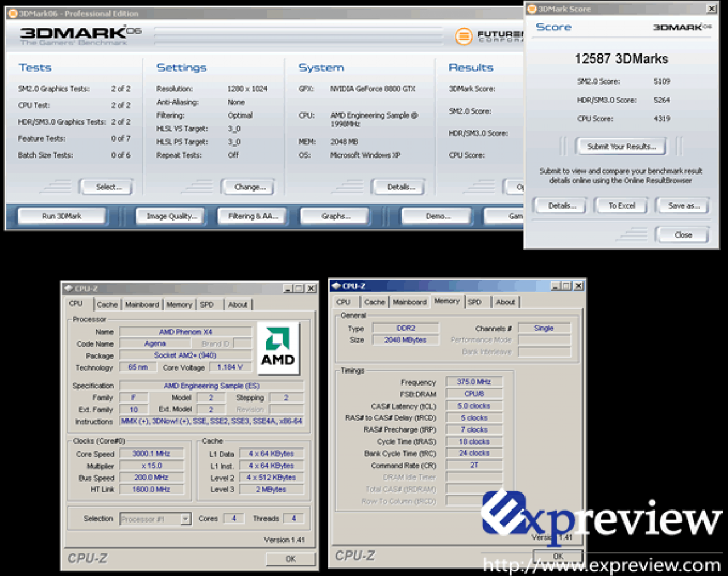The height and width of the screenshot is (576, 728).
Task: Click CAS# Latency 5.0 clocks value
Action: point(474,406)
